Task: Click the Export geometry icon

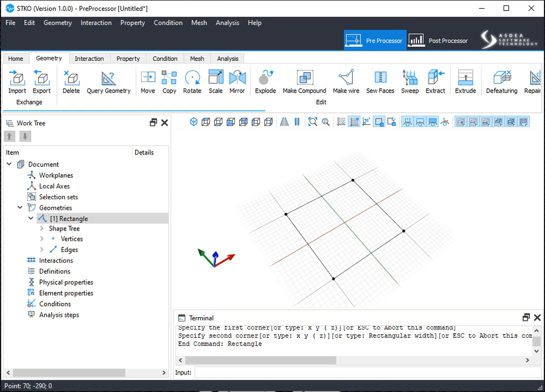Action: 41,82
